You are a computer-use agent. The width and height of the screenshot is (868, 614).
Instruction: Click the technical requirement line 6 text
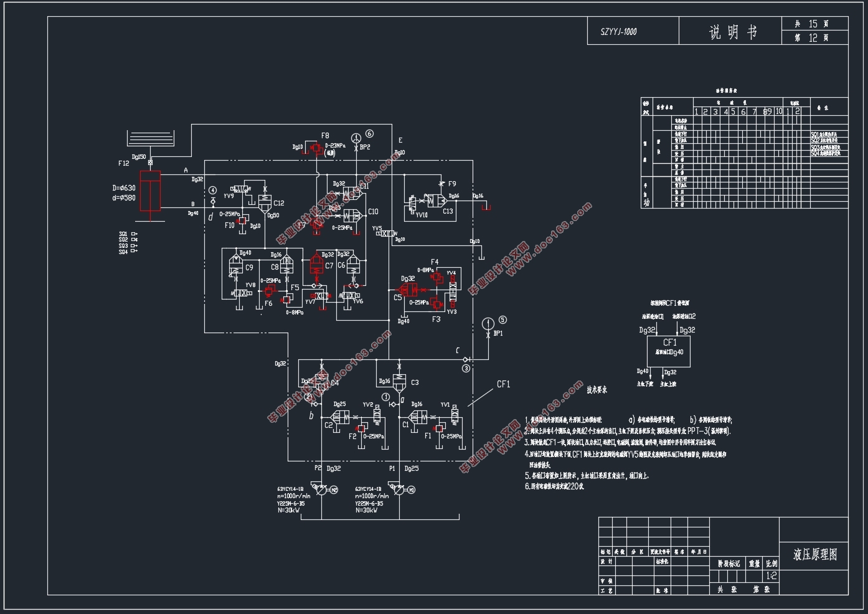554,486
